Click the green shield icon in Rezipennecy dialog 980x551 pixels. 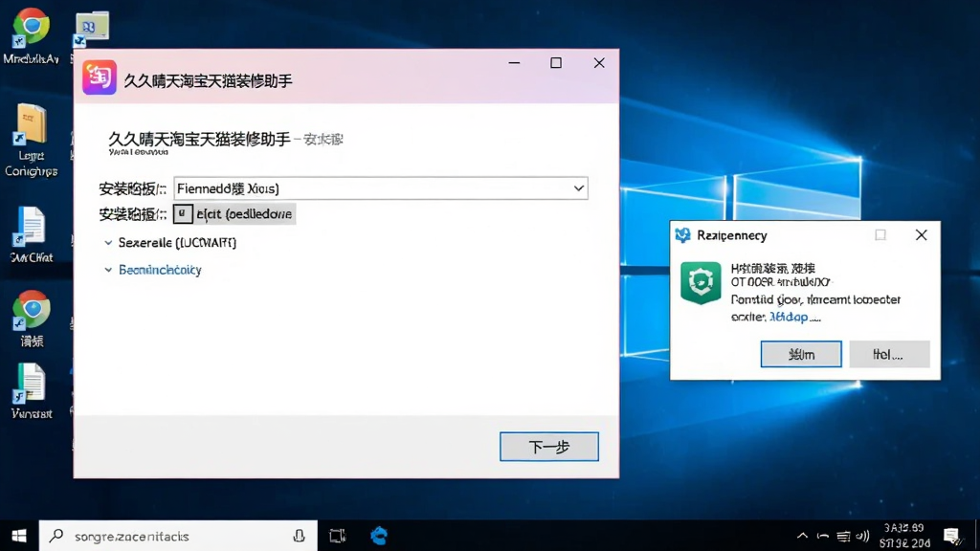point(701,283)
